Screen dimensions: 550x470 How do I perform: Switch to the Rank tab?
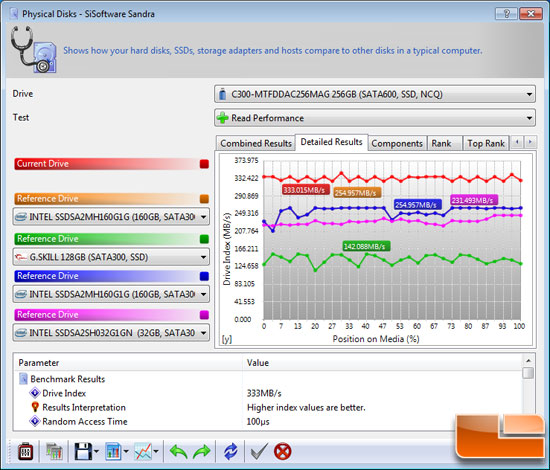(444, 143)
